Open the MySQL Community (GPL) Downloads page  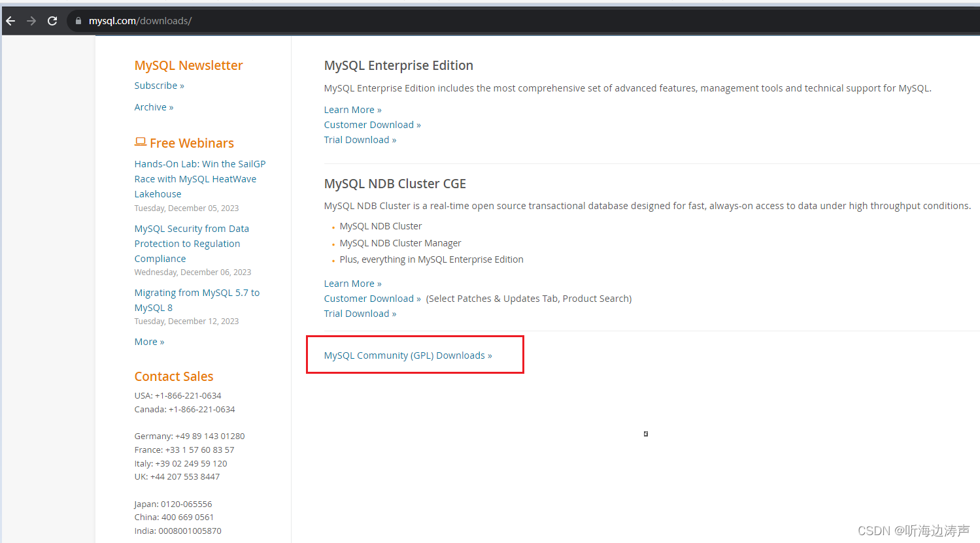pyautogui.click(x=407, y=355)
